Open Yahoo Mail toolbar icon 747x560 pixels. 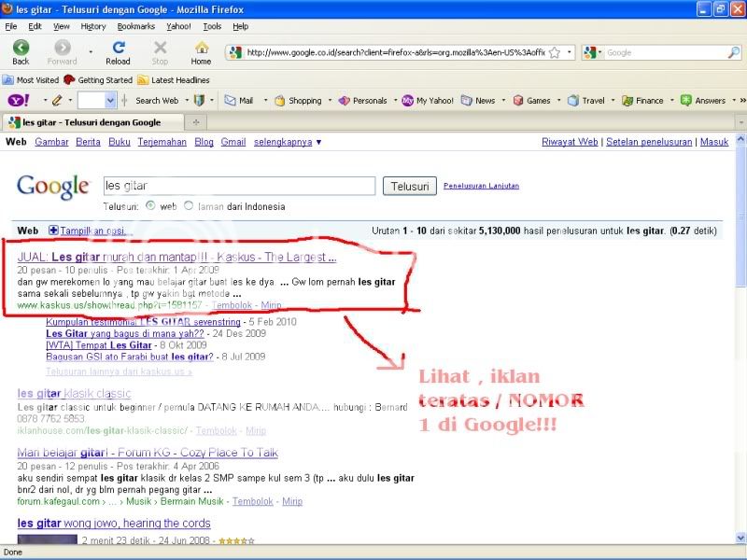click(230, 101)
